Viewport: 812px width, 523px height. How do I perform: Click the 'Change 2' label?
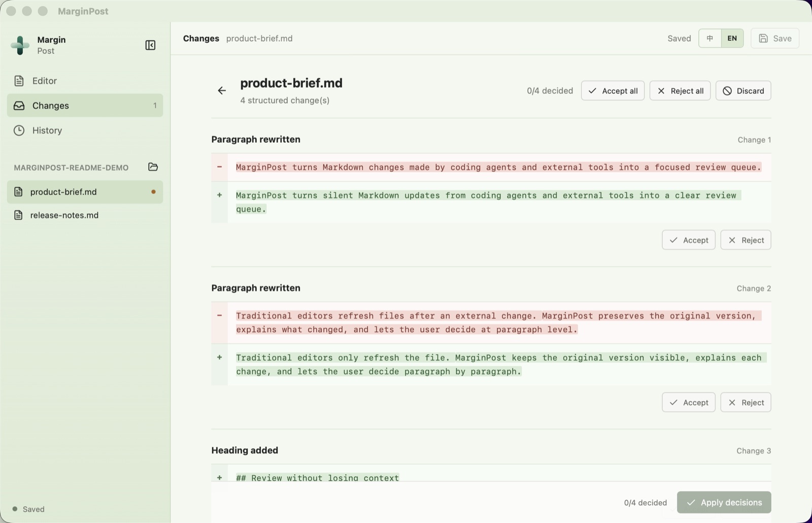point(754,288)
